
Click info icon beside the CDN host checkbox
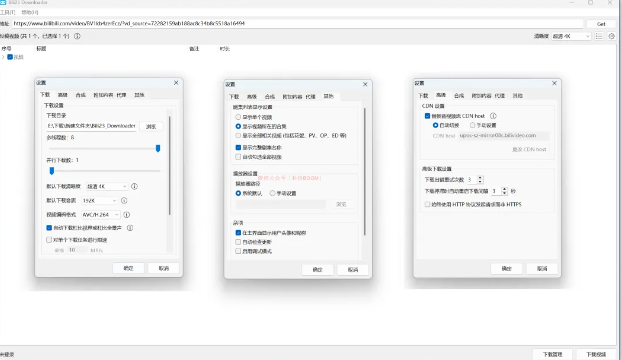(493, 116)
